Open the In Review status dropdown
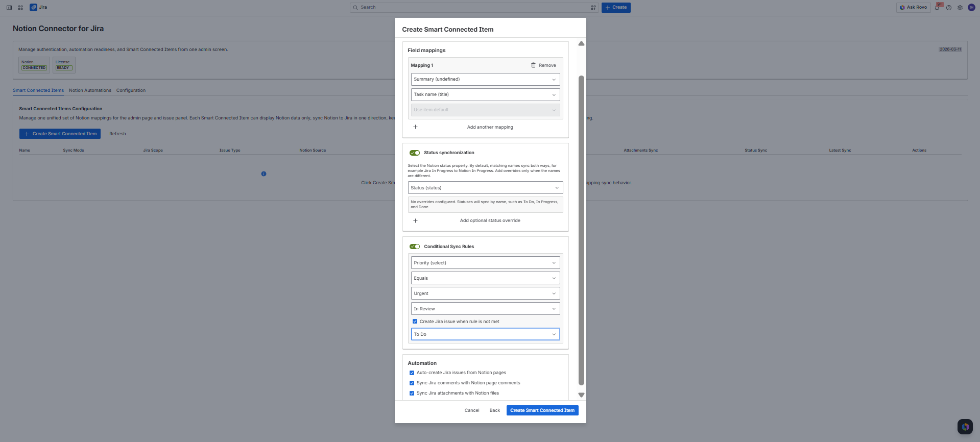 (485, 309)
